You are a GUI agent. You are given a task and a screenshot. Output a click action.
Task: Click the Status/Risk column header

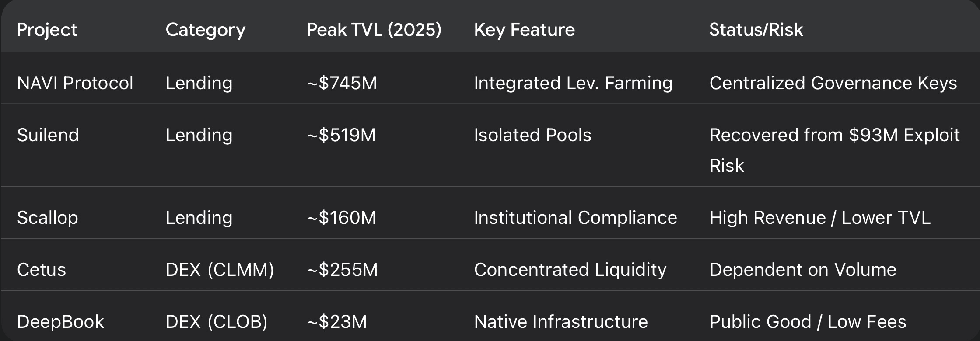pos(756,30)
